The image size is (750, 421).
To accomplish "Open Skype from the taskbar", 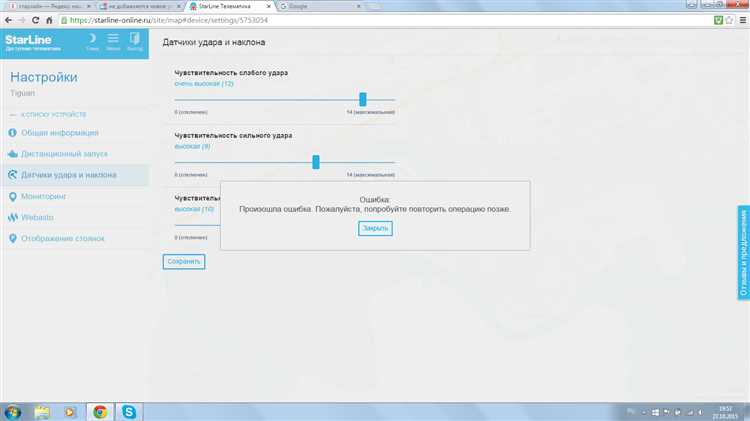I will [129, 412].
